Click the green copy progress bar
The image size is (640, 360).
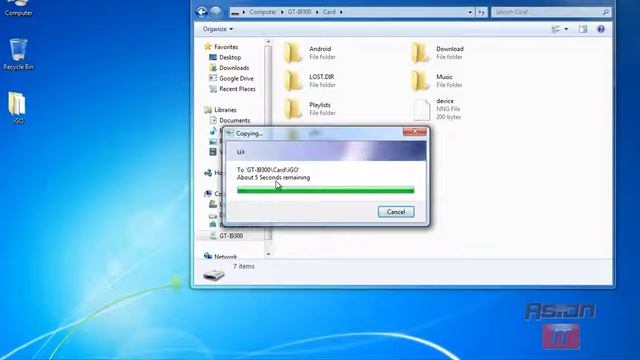tap(325, 190)
